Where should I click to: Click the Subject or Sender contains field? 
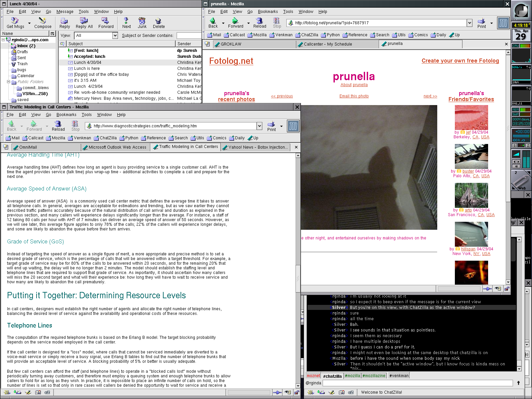coord(189,35)
